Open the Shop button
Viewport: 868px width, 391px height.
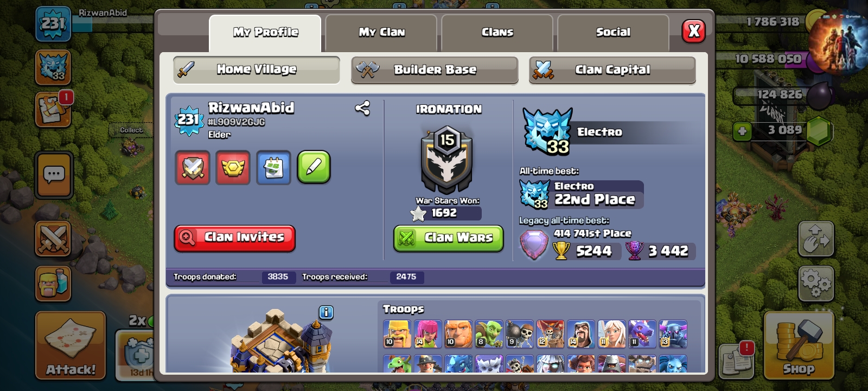(x=799, y=345)
